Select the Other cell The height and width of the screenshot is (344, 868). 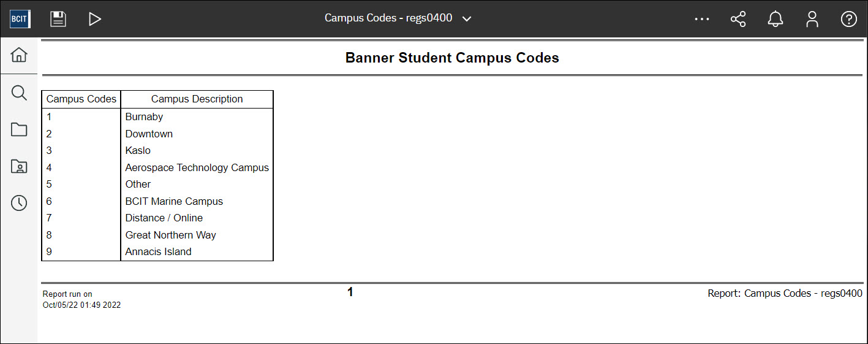pos(197,184)
